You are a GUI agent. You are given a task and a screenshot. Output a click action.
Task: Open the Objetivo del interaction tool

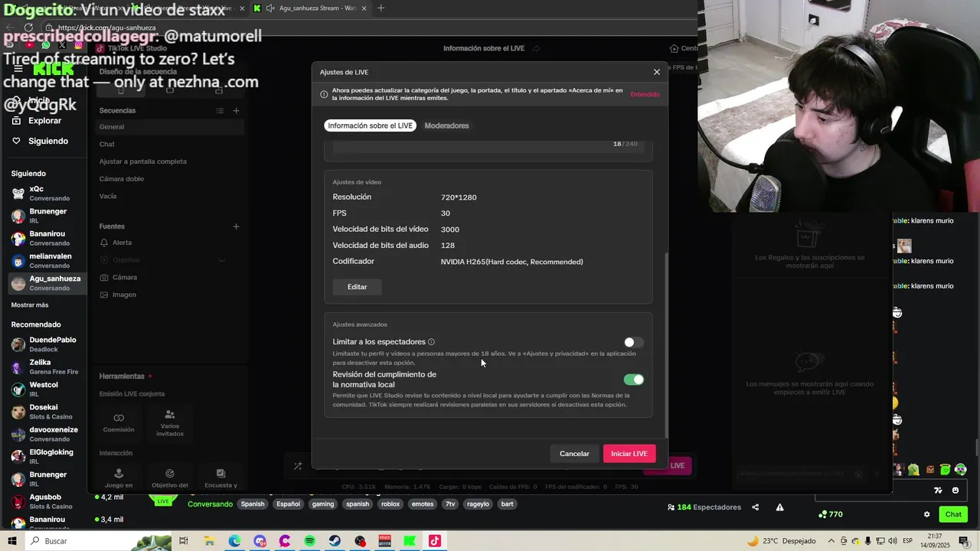click(170, 478)
